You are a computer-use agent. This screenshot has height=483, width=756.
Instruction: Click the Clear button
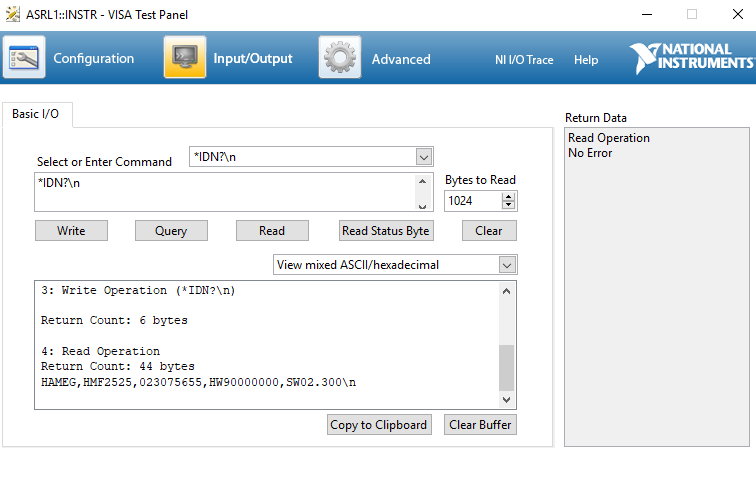[489, 231]
